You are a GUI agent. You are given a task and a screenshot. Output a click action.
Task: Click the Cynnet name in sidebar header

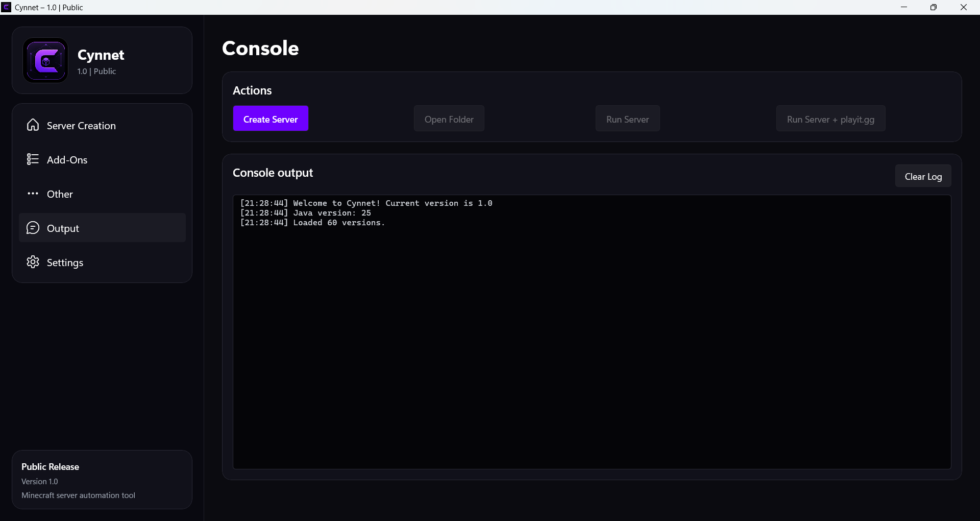[101, 55]
